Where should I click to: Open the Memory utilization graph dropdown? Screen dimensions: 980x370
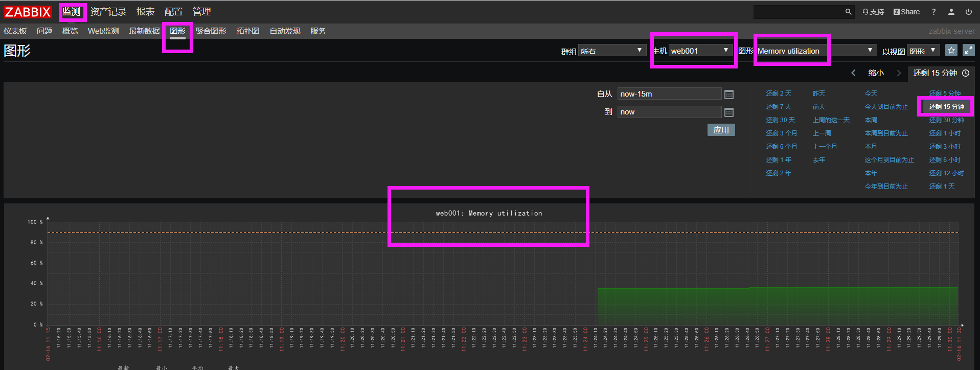coord(815,51)
